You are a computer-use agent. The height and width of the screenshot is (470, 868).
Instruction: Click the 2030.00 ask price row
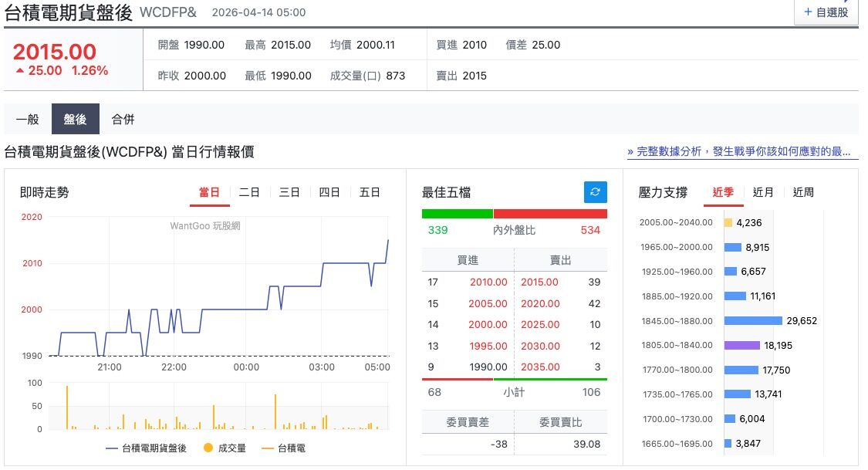click(540, 347)
